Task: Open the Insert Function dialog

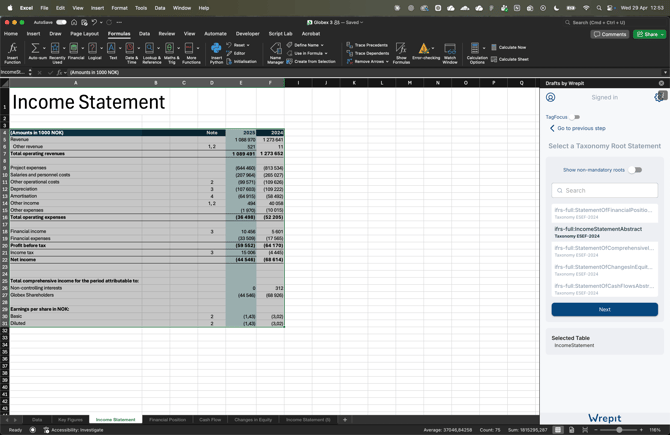Action: (x=12, y=53)
